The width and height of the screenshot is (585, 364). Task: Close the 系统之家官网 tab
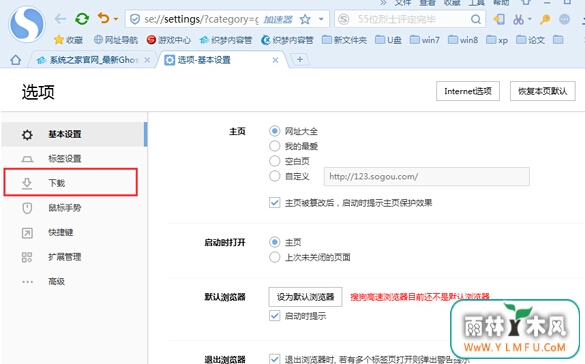point(147,60)
